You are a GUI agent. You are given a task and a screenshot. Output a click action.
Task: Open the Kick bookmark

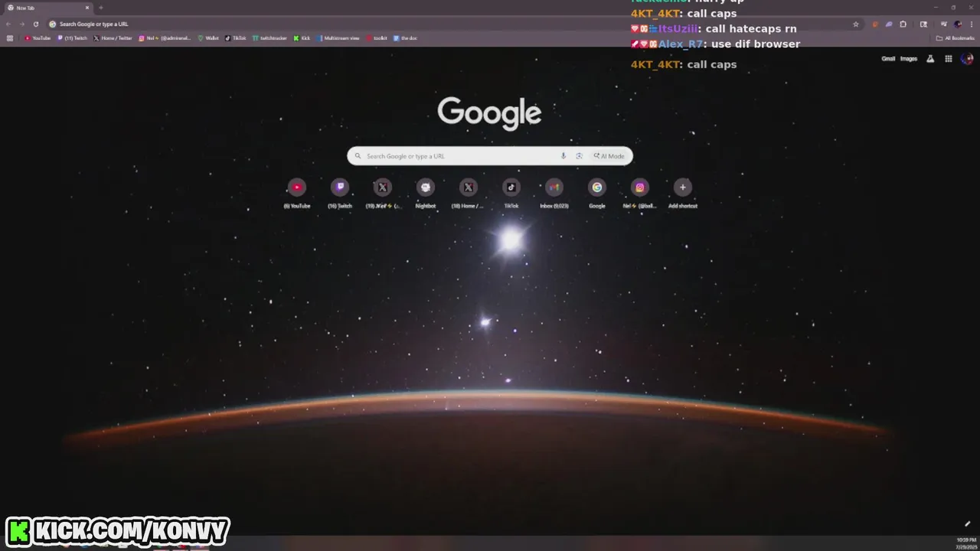coord(302,37)
